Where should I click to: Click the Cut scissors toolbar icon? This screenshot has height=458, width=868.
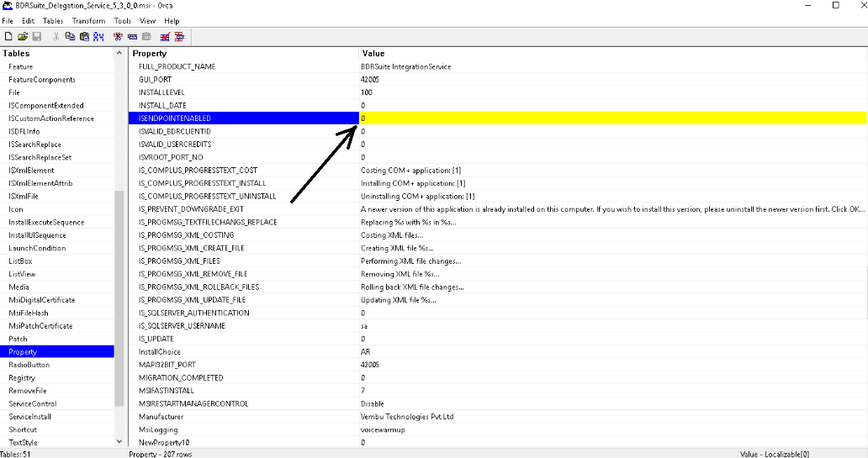click(56, 36)
